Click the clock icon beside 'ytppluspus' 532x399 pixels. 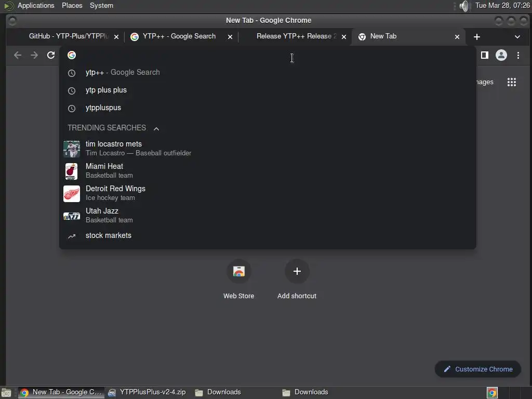tap(72, 108)
